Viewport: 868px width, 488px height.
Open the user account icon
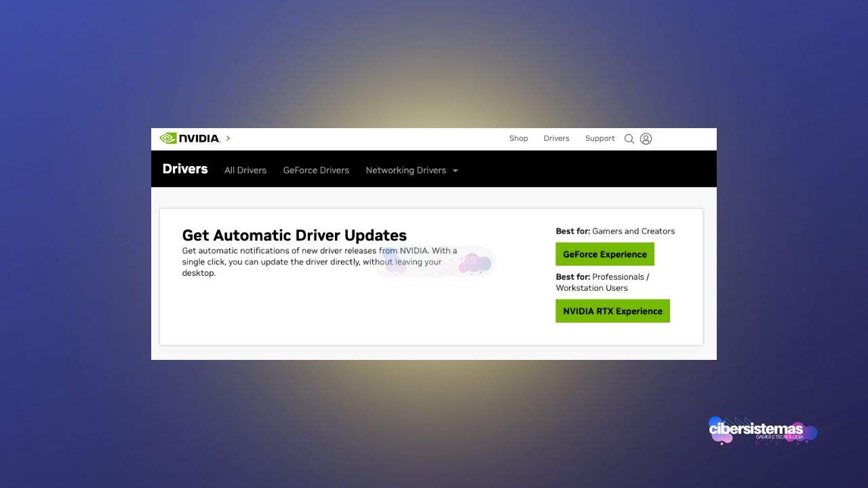coord(646,139)
